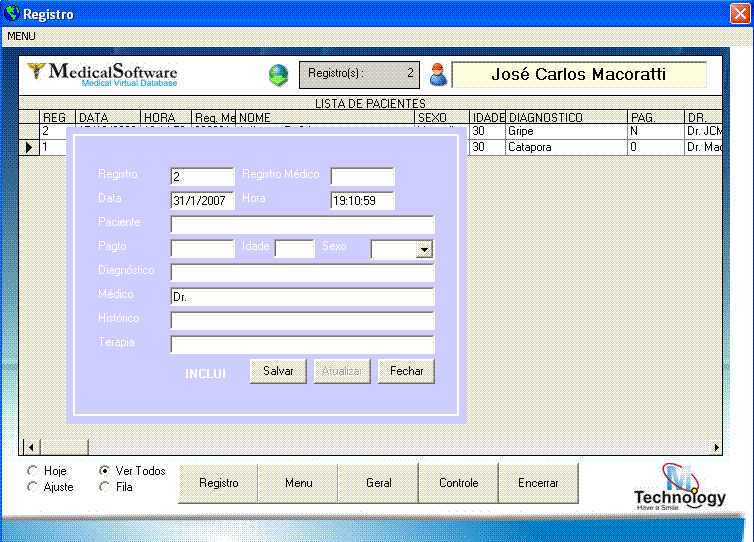754x542 pixels.
Task: Click the disabled Atualizar button
Action: point(342,371)
